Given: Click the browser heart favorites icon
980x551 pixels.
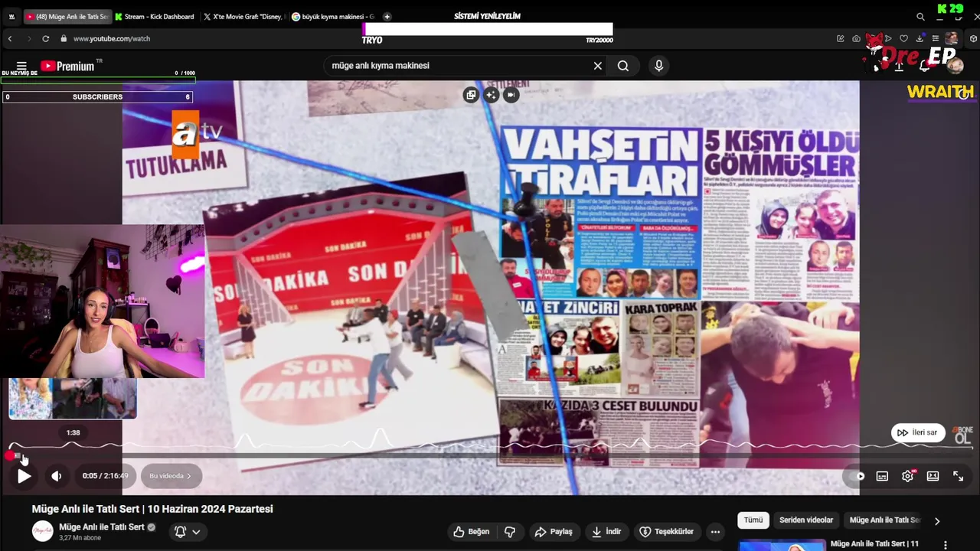Looking at the screenshot, I should pyautogui.click(x=903, y=38).
